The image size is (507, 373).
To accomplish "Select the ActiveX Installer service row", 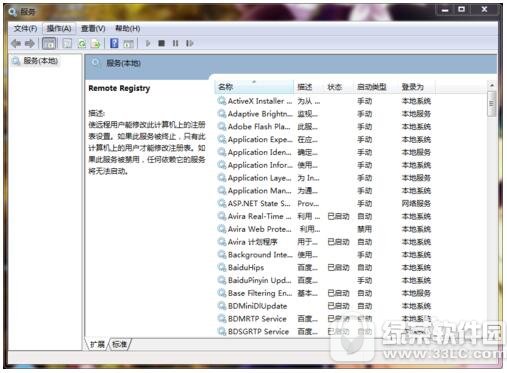I will (x=324, y=101).
